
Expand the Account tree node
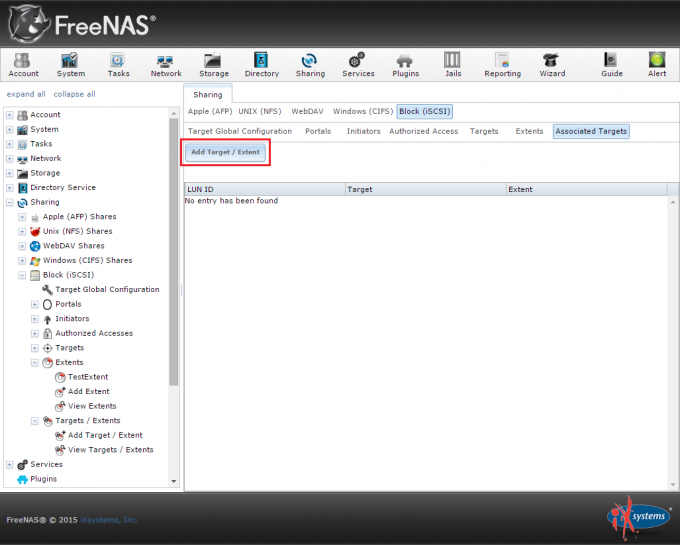[10, 115]
